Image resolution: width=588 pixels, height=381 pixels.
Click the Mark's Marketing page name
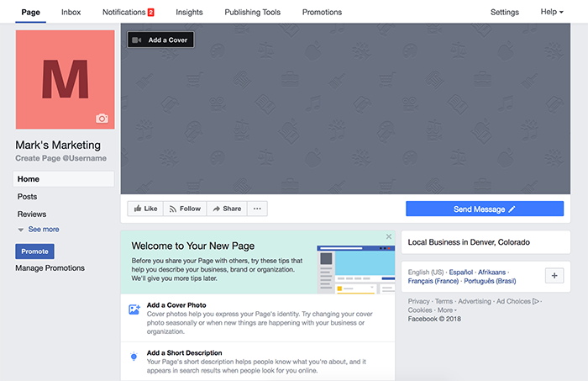[58, 145]
